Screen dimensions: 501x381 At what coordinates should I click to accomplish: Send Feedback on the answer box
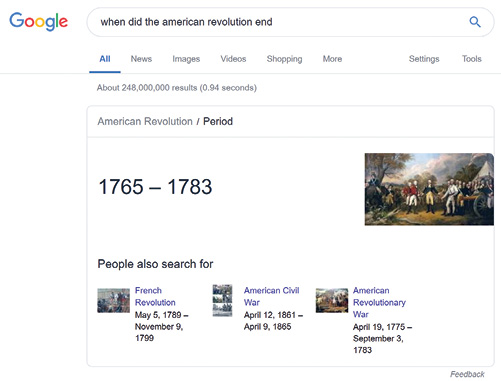pos(467,374)
